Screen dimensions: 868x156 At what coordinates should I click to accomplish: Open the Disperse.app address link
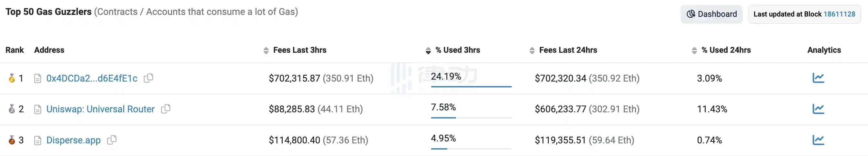(74, 140)
